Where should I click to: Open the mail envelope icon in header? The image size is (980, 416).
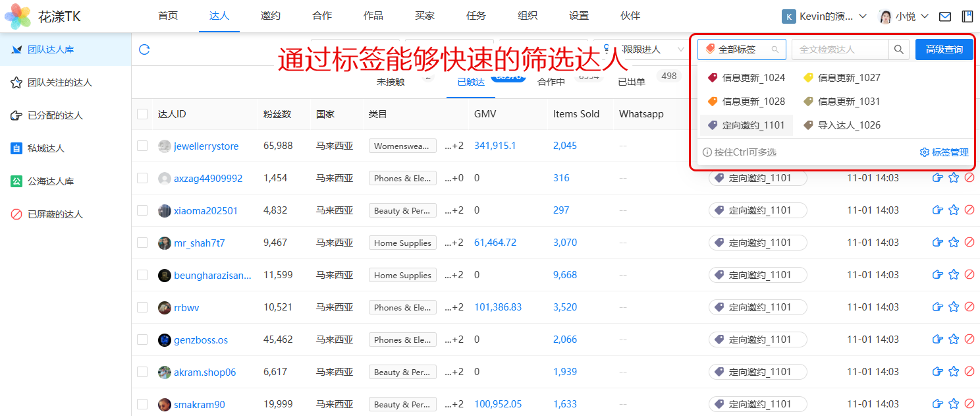pyautogui.click(x=945, y=16)
